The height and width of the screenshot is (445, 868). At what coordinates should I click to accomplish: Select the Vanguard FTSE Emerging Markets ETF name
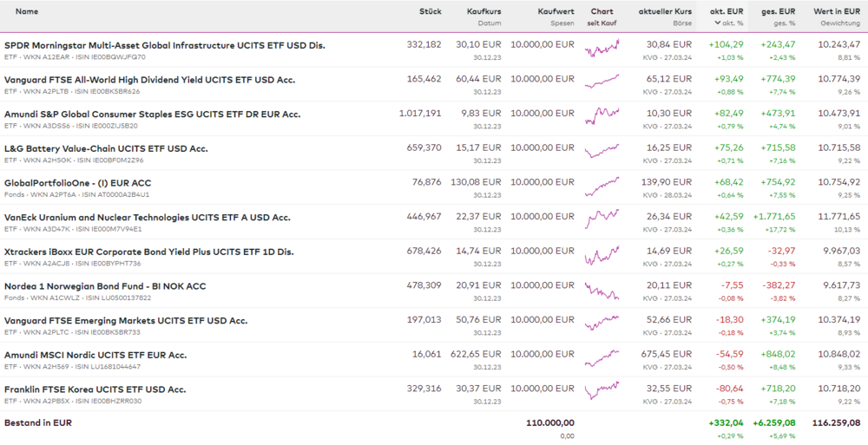[126, 320]
